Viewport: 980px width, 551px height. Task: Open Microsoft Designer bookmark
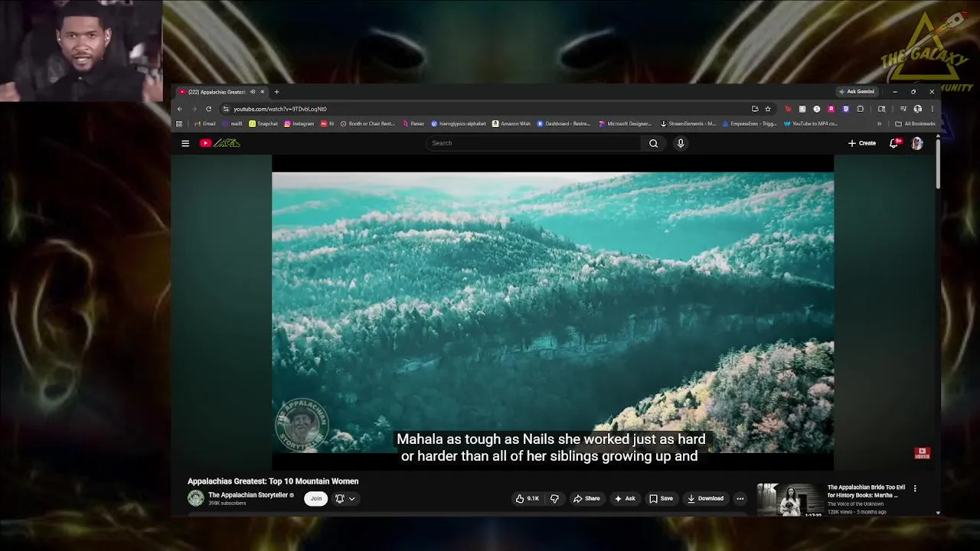[626, 123]
